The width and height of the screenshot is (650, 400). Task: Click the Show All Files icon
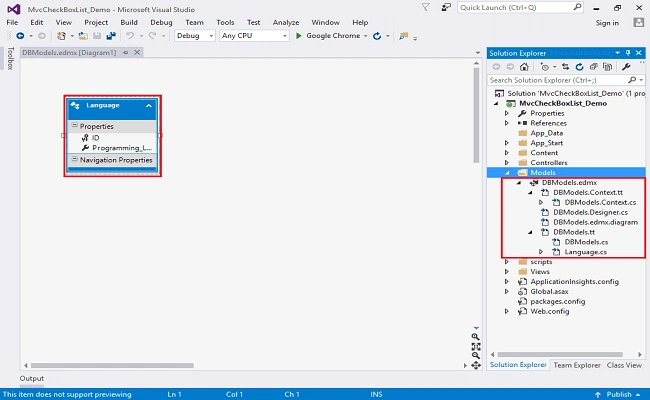(x=608, y=67)
